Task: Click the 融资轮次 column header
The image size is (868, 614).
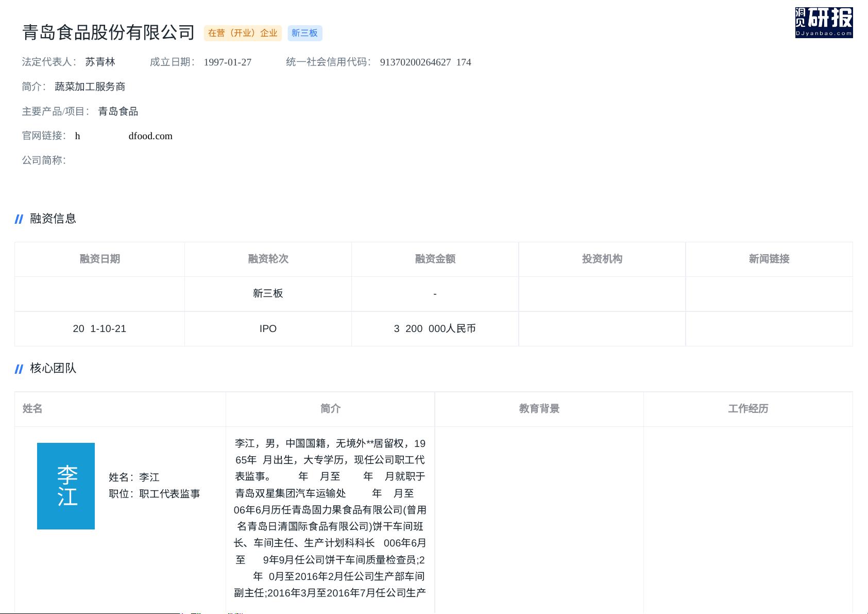Action: click(x=268, y=259)
